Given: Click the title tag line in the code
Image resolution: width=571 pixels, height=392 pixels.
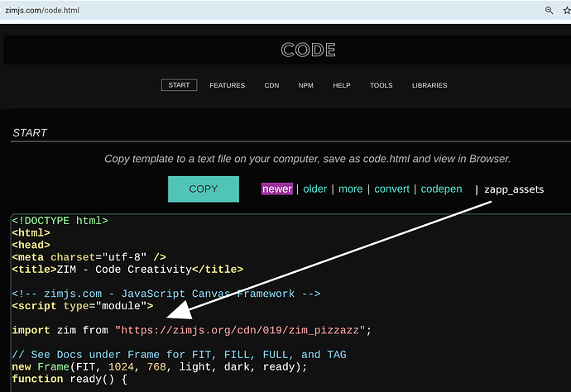Looking at the screenshot, I should click(x=127, y=269).
